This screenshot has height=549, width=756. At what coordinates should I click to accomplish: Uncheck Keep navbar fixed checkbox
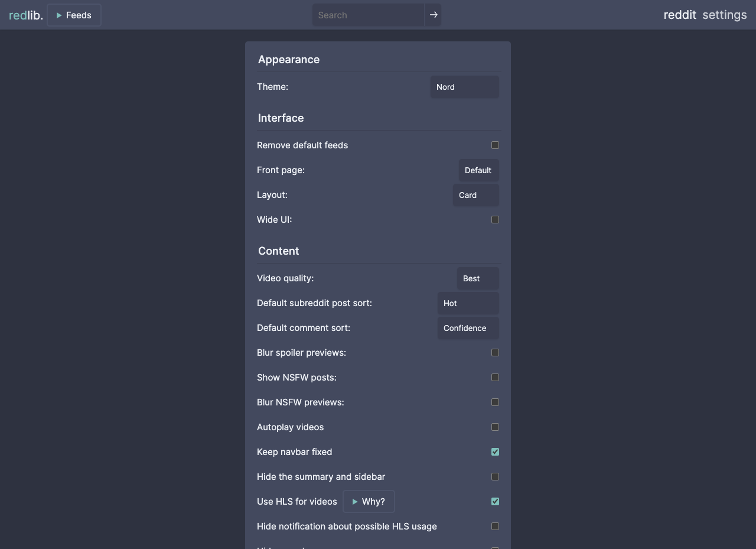tap(495, 451)
